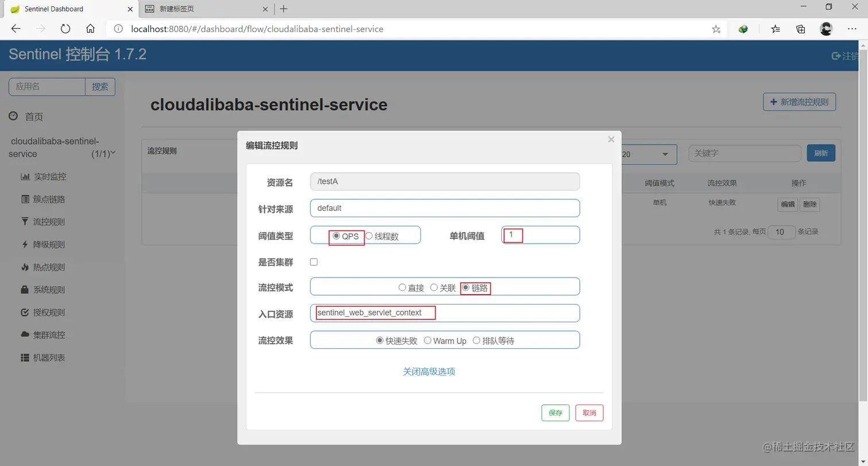Toggle the 是否集群 checkbox
Screen dimensions: 868x466
point(313,262)
